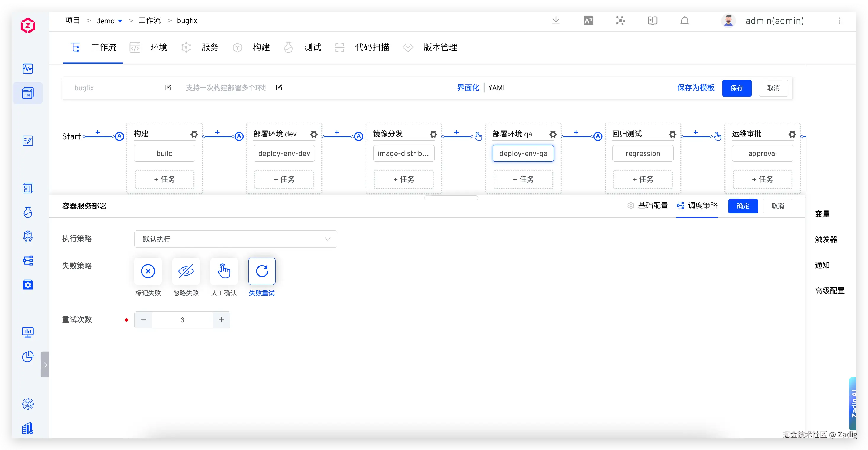Image resolution: width=868 pixels, height=450 pixels.
Task: Open settings gear of 构建 stage
Action: coord(194,134)
